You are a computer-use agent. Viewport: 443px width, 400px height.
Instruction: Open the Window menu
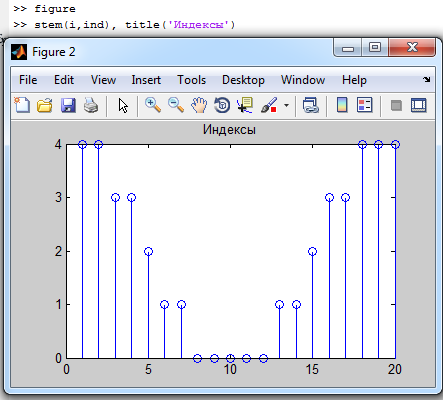(303, 80)
